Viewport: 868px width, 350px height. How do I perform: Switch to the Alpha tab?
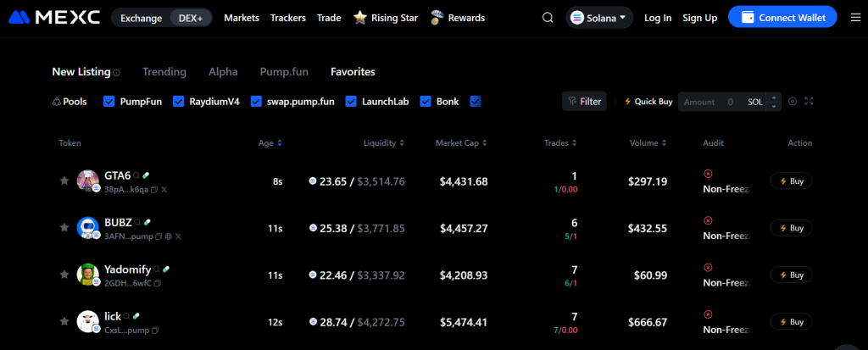click(223, 72)
